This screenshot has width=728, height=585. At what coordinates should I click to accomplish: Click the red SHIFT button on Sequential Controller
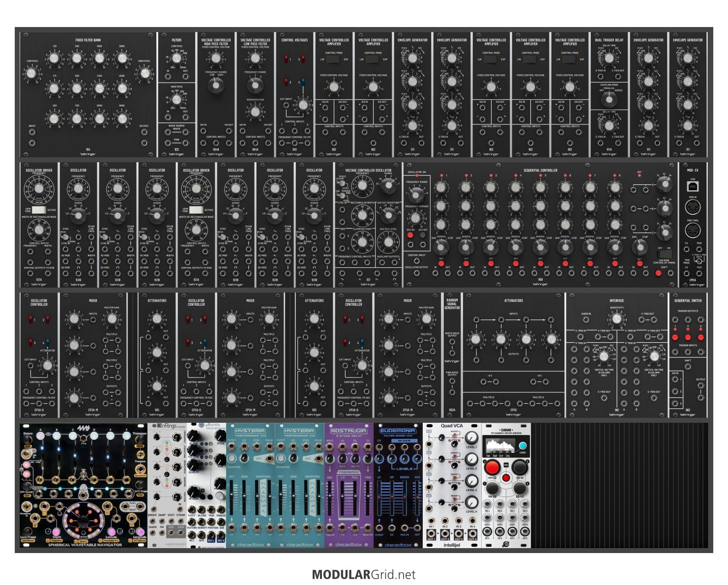point(658,273)
